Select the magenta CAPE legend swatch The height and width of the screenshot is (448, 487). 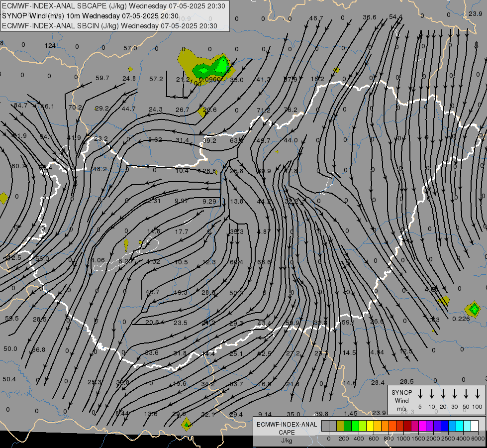(422, 426)
